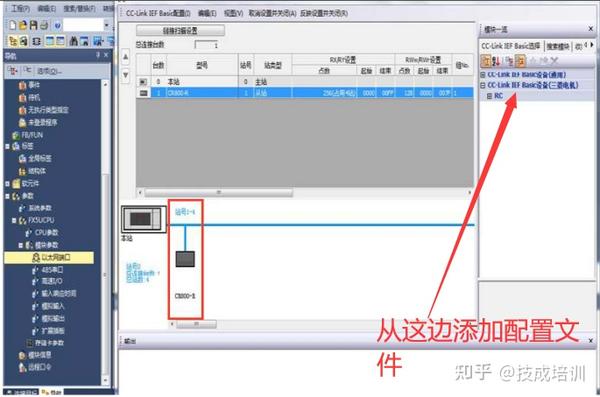
Task: Click the 选项(O) button in navigation panel
Action: [49, 71]
